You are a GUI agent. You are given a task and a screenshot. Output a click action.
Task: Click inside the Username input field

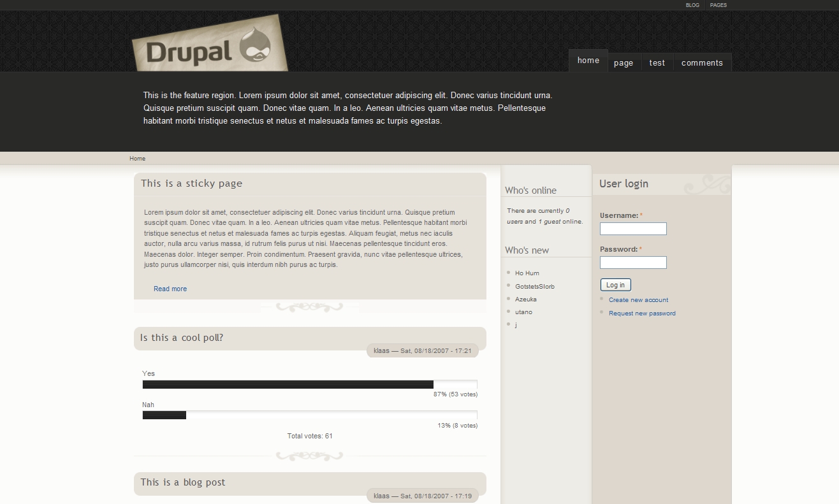[x=633, y=229]
